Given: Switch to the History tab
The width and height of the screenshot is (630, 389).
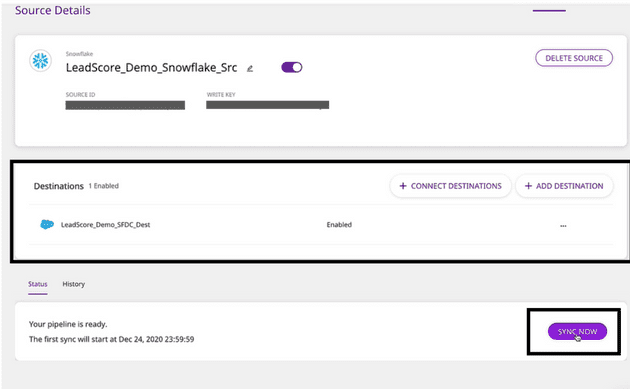Looking at the screenshot, I should [74, 284].
